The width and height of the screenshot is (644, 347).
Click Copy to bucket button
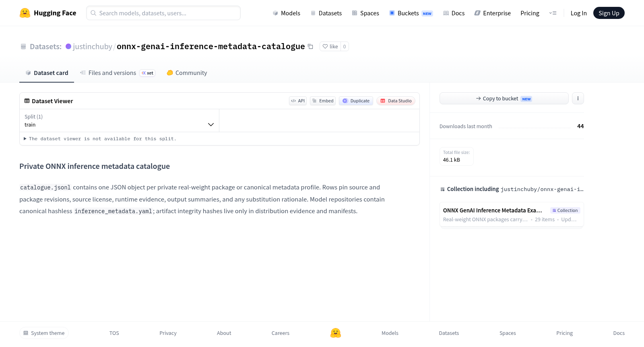pos(504,98)
